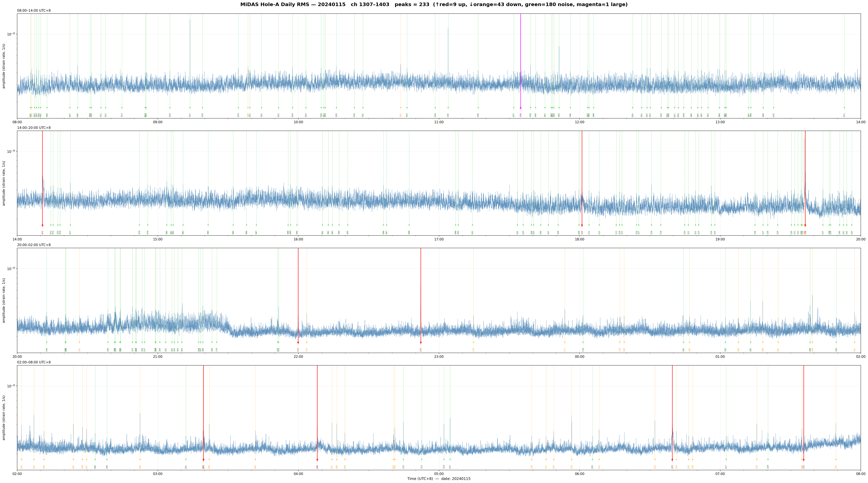The height and width of the screenshot is (483, 868).
Task: Click the green triangle marker above label 069
Action: (x=763, y=108)
